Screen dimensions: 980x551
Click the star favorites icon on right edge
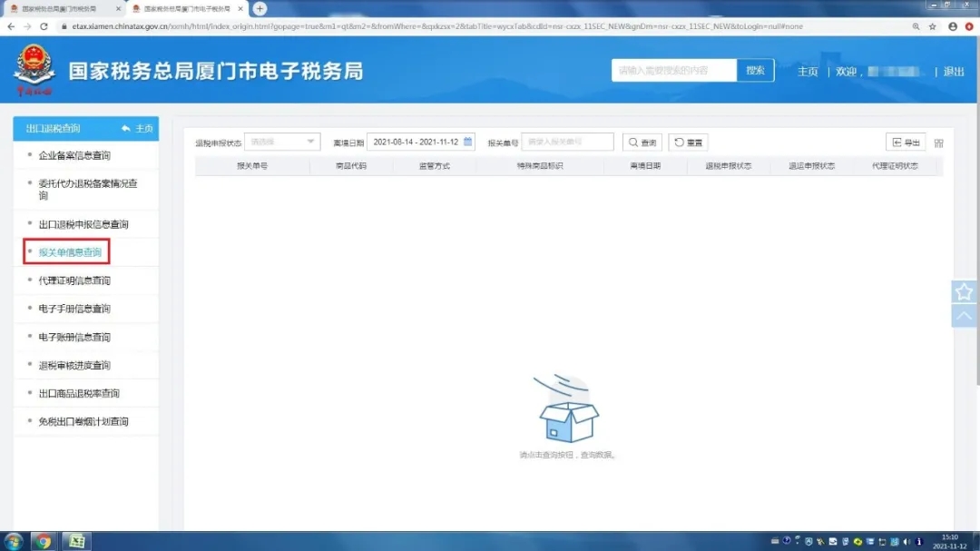coord(964,291)
